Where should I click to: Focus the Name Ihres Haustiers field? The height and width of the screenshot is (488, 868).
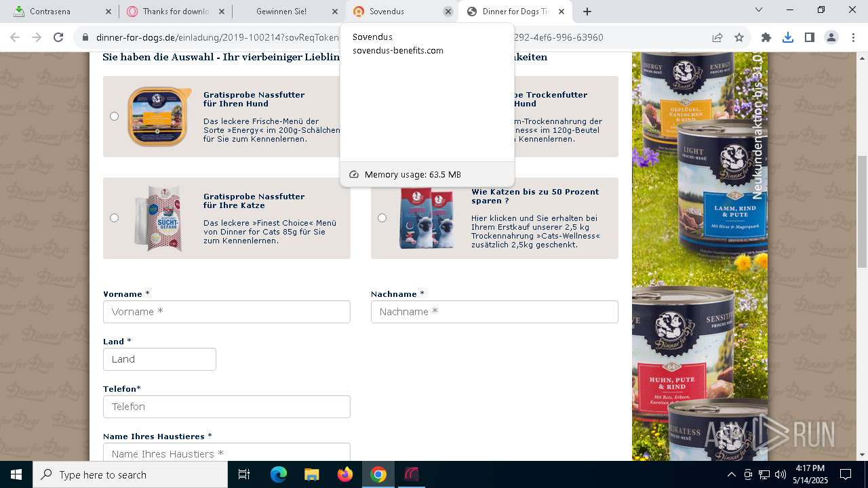click(x=226, y=452)
